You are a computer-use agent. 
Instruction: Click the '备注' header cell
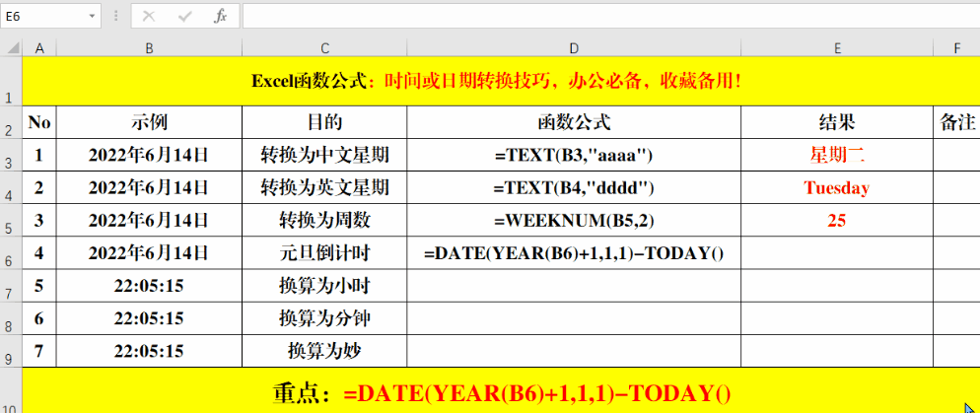tap(957, 122)
